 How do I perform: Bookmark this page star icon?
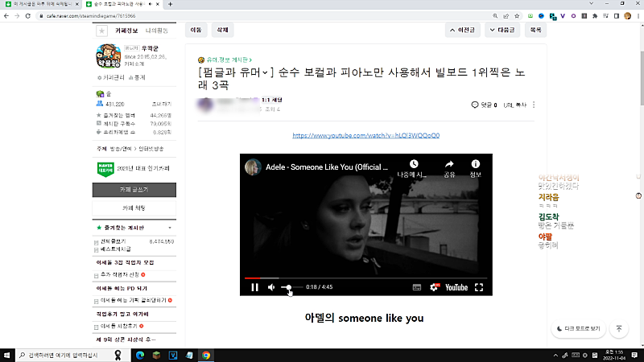click(x=517, y=16)
